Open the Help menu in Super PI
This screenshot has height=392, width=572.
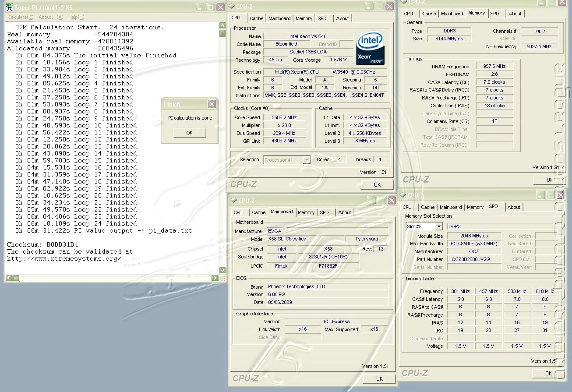pyautogui.click(x=76, y=17)
